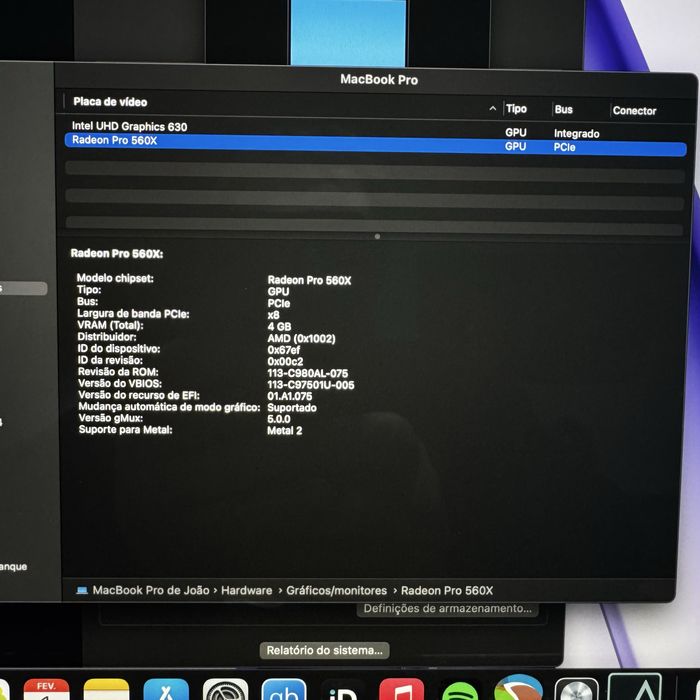Open the black 'iD' app in the Dock
700x700 pixels.
343,689
